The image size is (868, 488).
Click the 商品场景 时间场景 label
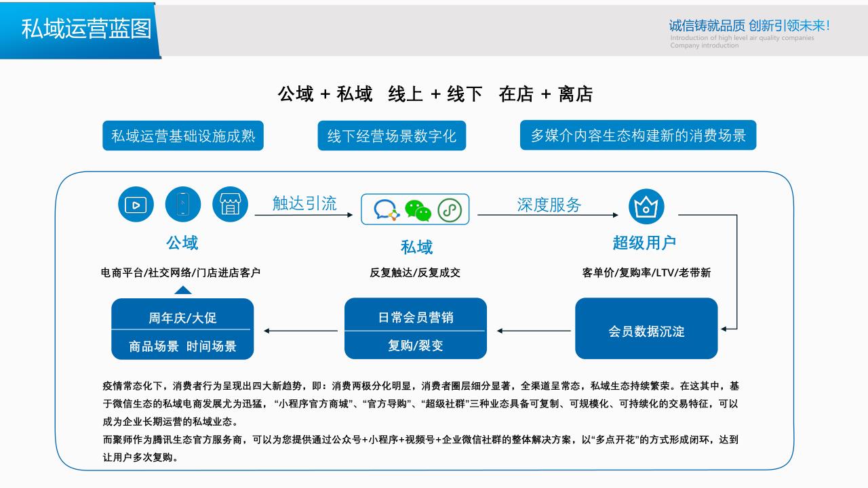pyautogui.click(x=183, y=346)
